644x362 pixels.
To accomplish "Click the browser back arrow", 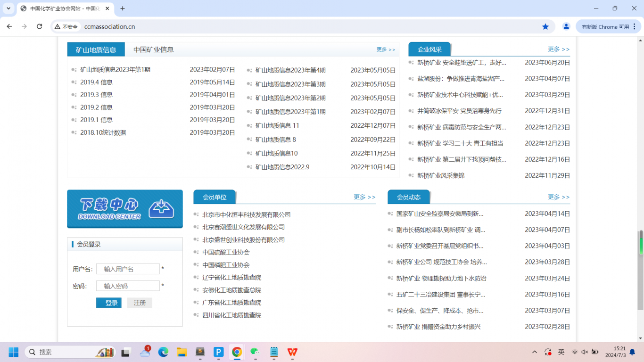I will pos(9,27).
